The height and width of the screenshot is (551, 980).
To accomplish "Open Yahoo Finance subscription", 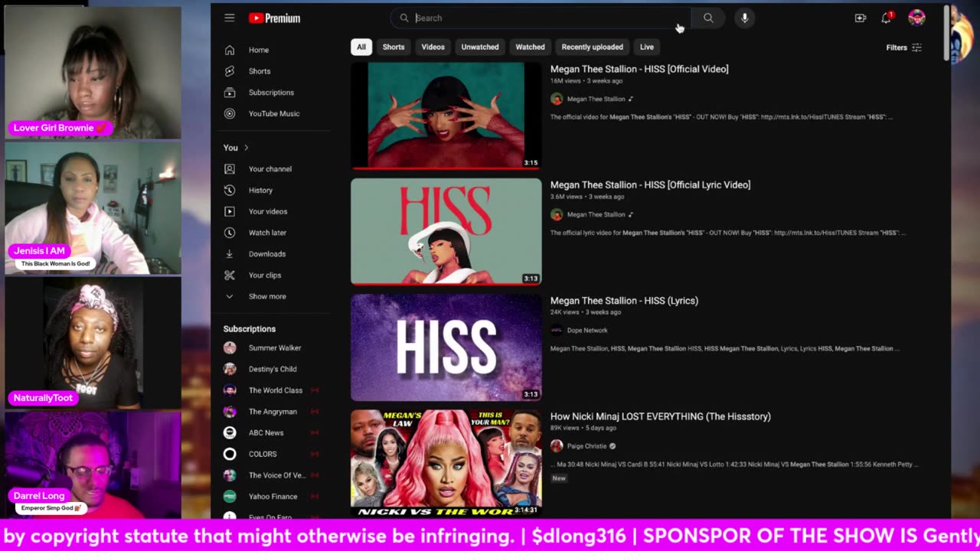I will (272, 497).
